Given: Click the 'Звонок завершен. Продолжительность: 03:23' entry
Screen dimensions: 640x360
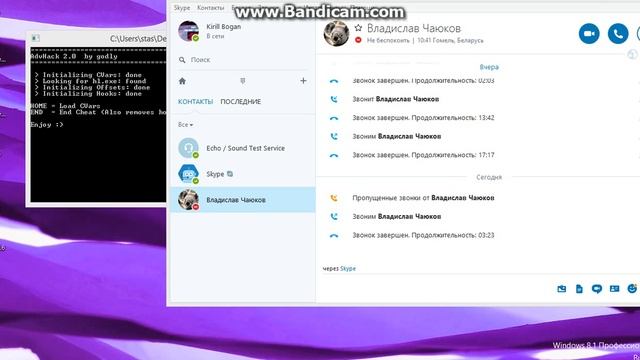Looking at the screenshot, I should (423, 236).
